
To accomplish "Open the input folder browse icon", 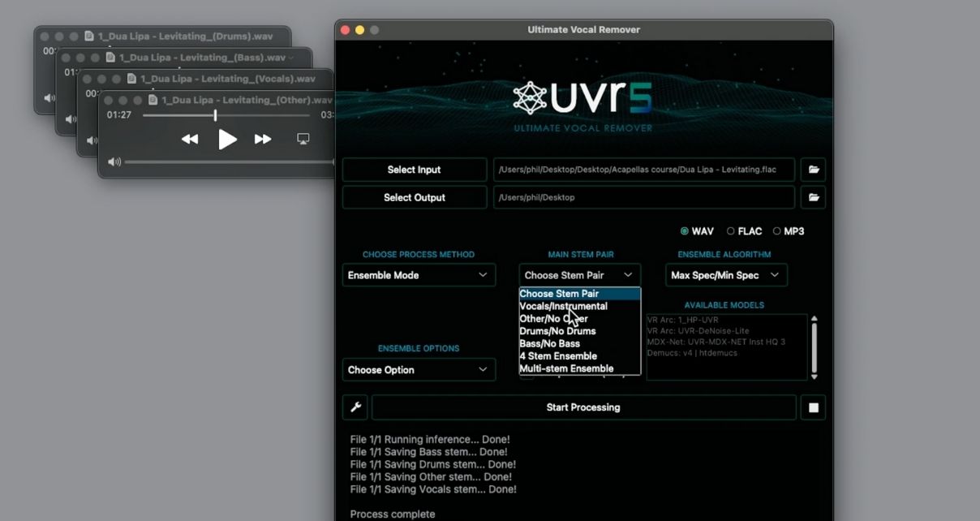I will pyautogui.click(x=813, y=170).
